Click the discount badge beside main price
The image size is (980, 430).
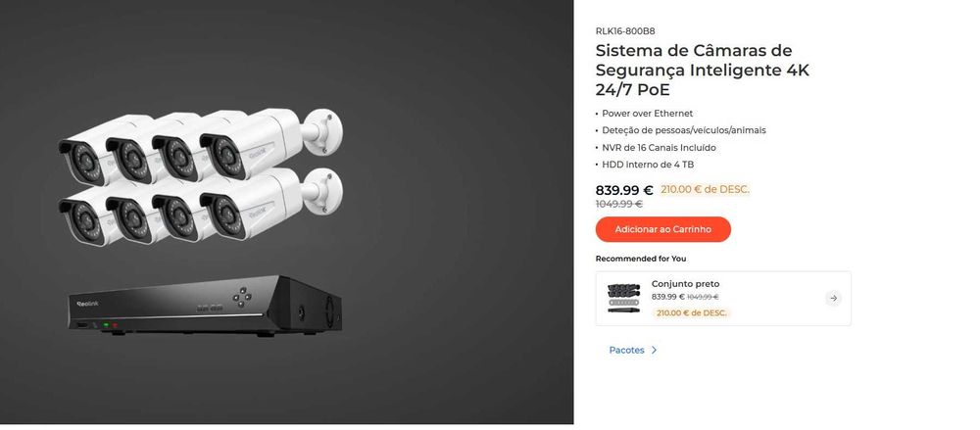point(705,189)
